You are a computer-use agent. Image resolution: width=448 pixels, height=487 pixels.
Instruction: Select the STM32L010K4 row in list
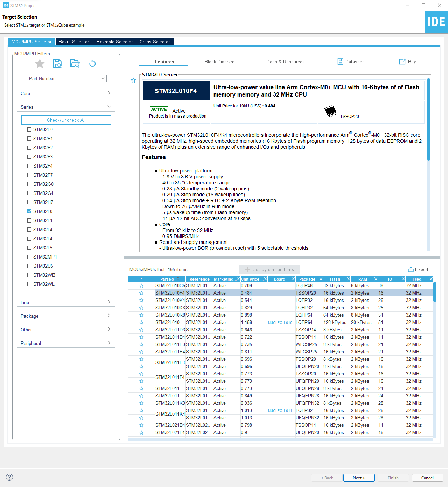[170, 301]
